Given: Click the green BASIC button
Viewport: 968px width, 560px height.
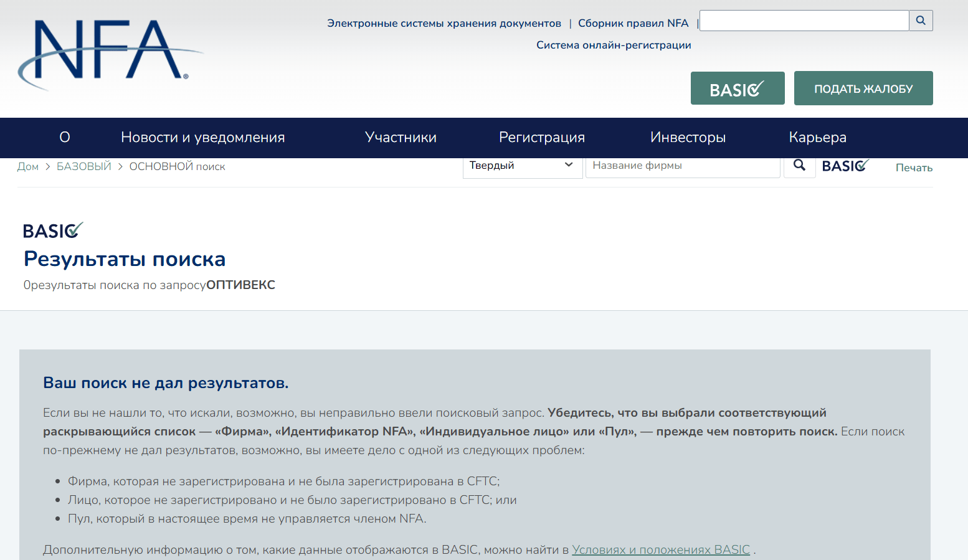Looking at the screenshot, I should click(x=738, y=88).
